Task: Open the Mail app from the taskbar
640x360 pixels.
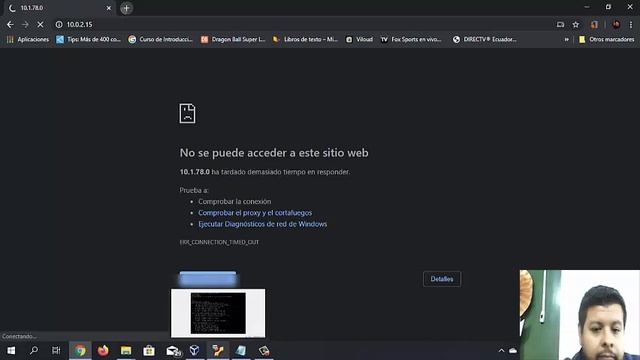Action: 173,351
